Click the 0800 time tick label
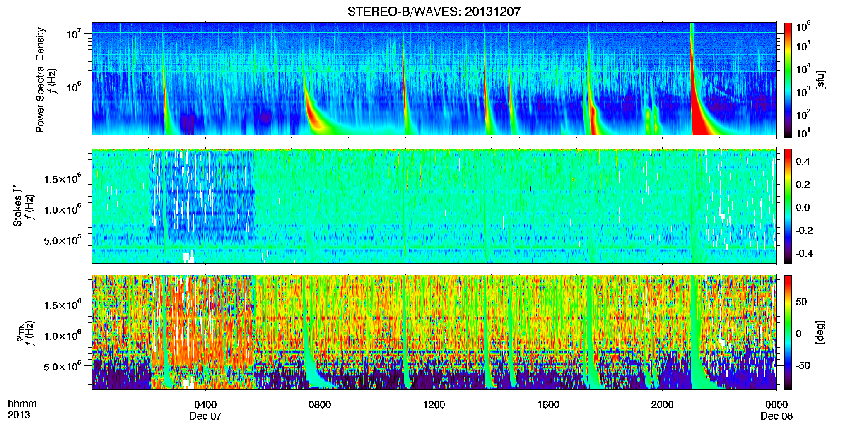This screenshot has height=447, width=868. pyautogui.click(x=320, y=404)
